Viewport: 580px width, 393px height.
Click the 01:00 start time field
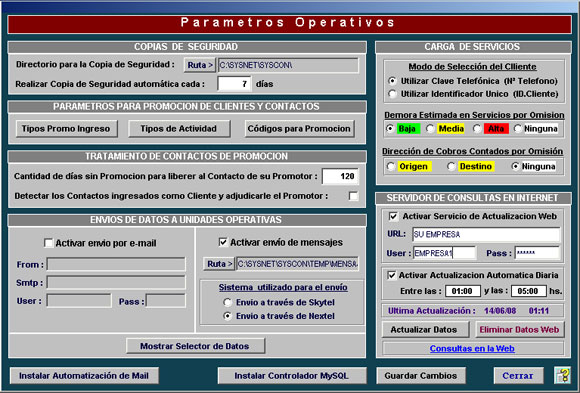pyautogui.click(x=463, y=291)
